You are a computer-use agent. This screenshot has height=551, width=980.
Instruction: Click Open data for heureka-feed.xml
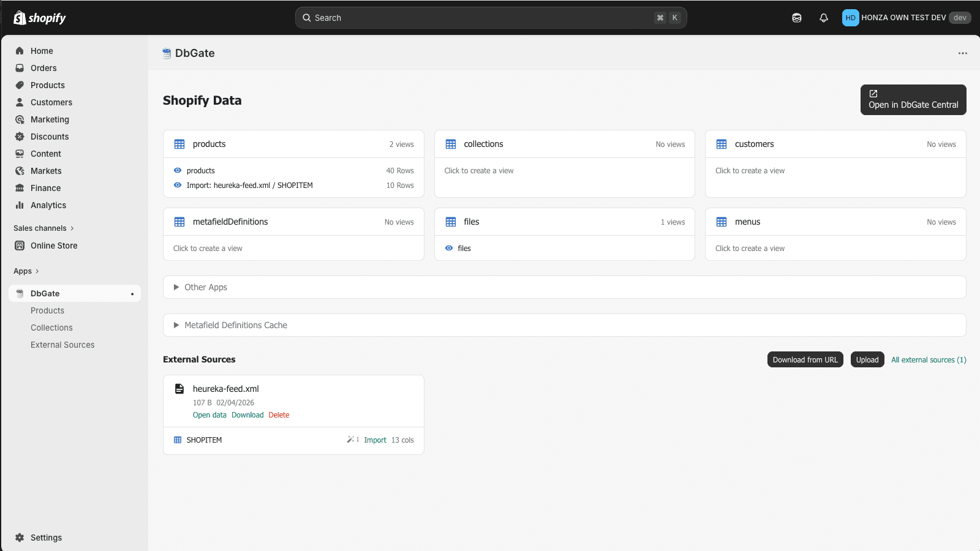(209, 415)
